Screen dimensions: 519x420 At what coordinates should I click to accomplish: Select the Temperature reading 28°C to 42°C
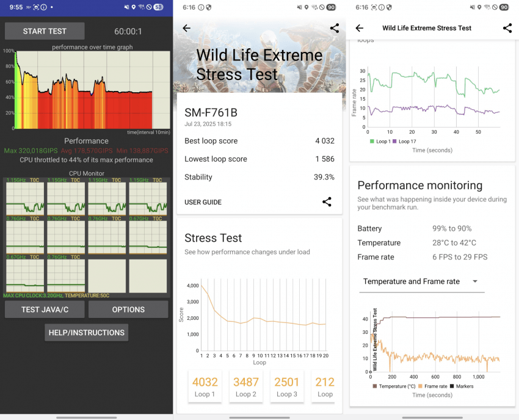[x=454, y=243]
